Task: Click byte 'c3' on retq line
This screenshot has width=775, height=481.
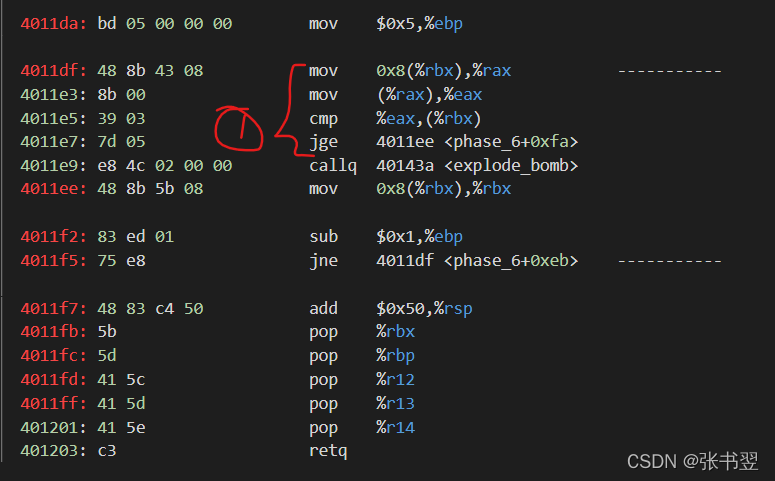Action: coord(107,450)
